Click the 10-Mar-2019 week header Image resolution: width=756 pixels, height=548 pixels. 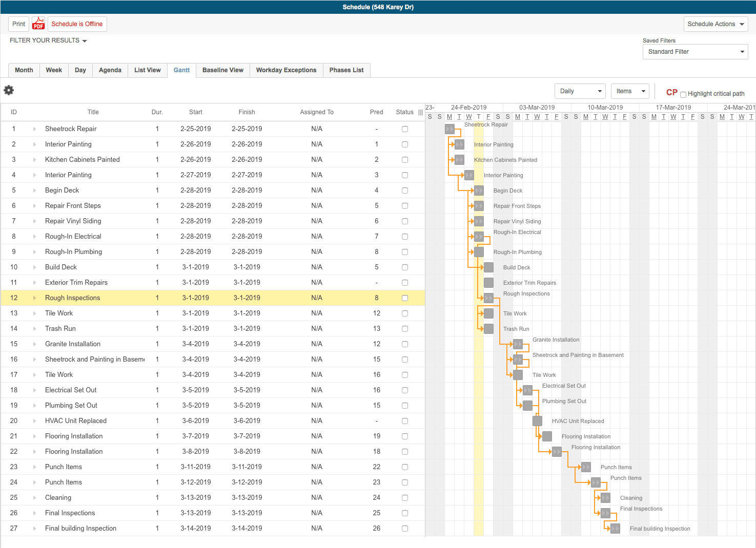605,108
